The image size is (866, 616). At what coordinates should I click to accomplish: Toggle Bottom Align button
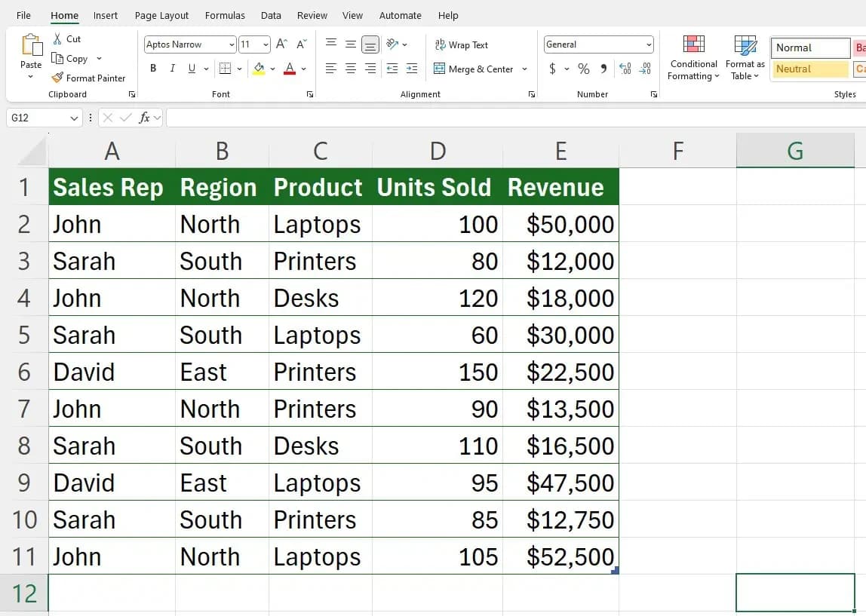pyautogui.click(x=370, y=44)
